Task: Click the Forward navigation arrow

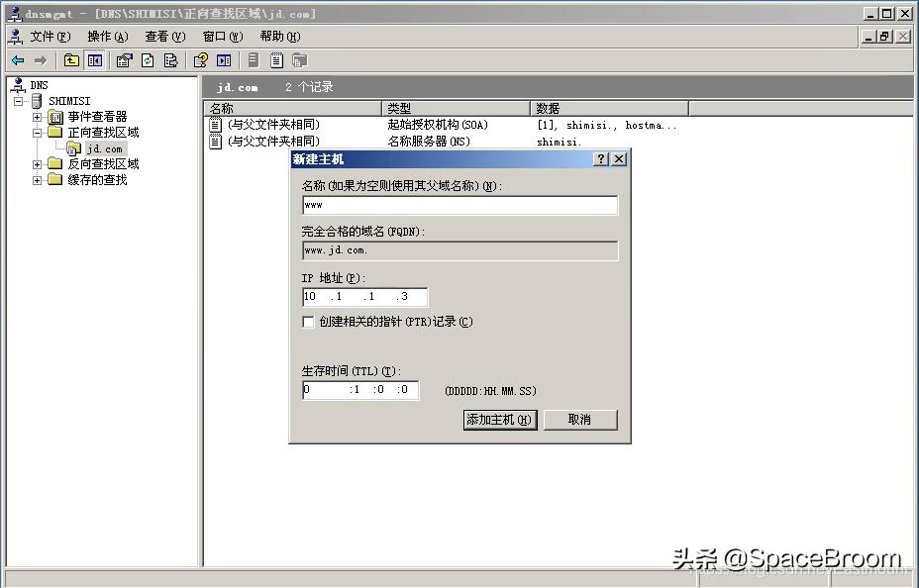Action: 41,59
